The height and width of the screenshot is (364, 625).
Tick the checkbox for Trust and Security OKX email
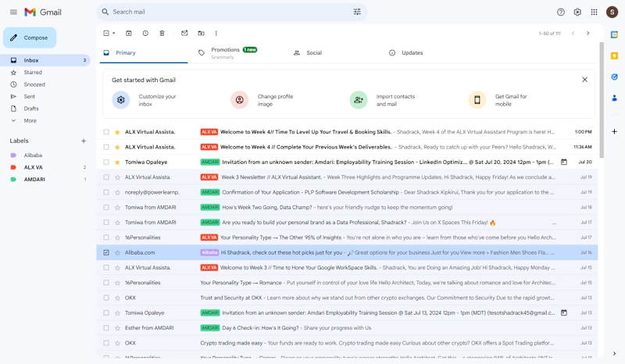(106, 298)
